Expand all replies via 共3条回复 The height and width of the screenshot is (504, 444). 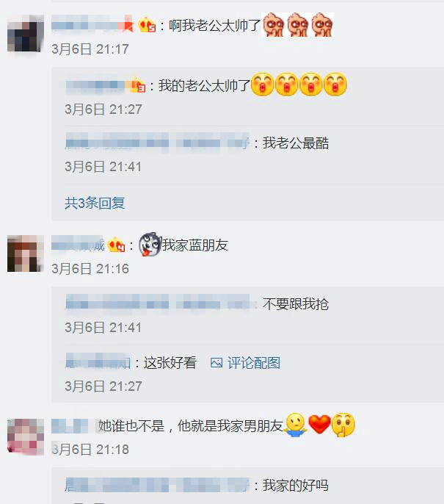[95, 203]
